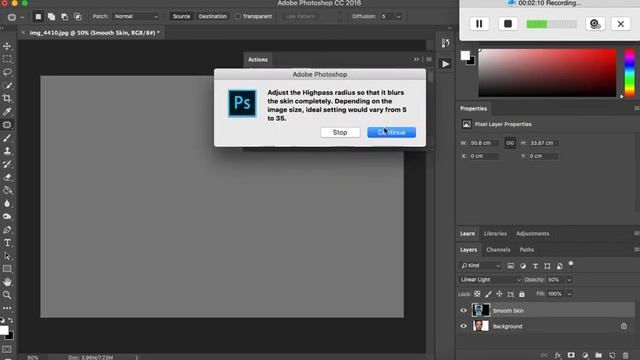Pick a color in the color field
This screenshot has height=360, width=640.
click(x=547, y=73)
